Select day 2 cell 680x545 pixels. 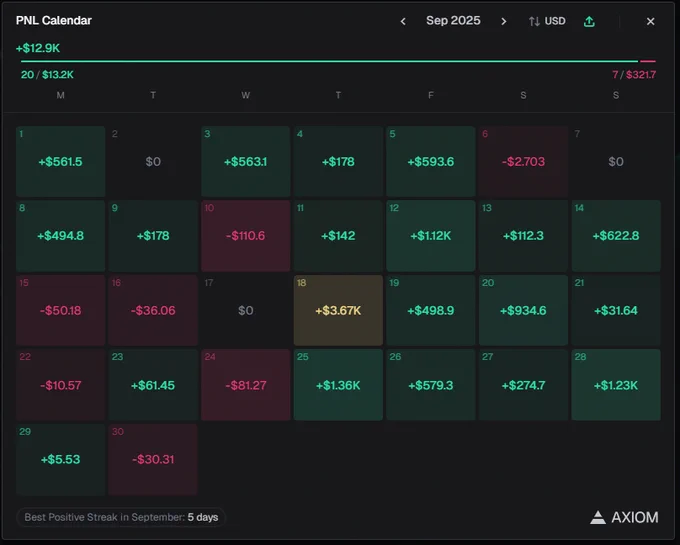pos(153,161)
